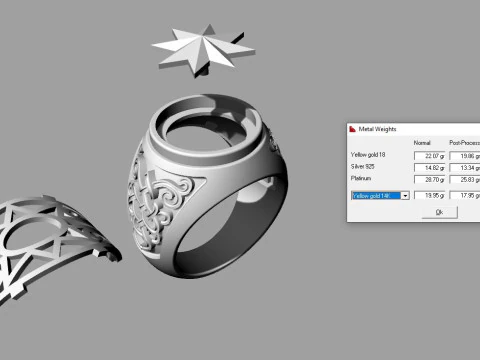The image size is (480, 360).
Task: Click 14K Post-Process 17.95 field
Action: point(465,195)
